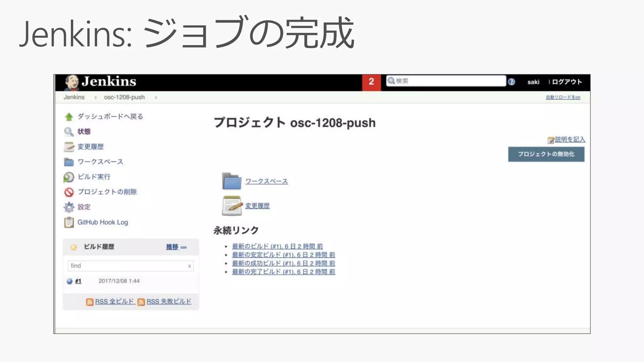This screenshot has width=644, height=362.
Task: Click RSS icon next to RSS 全ビルド
Action: 90,302
